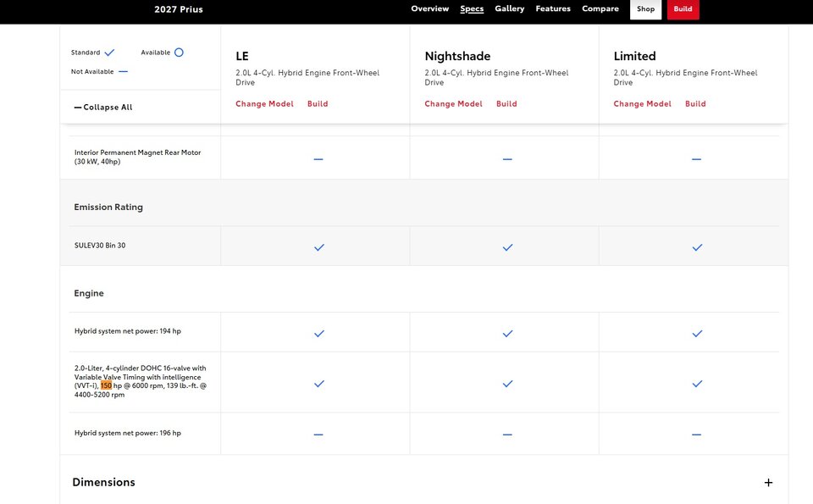Click LE checkmark for 194 hp net power

319,334
